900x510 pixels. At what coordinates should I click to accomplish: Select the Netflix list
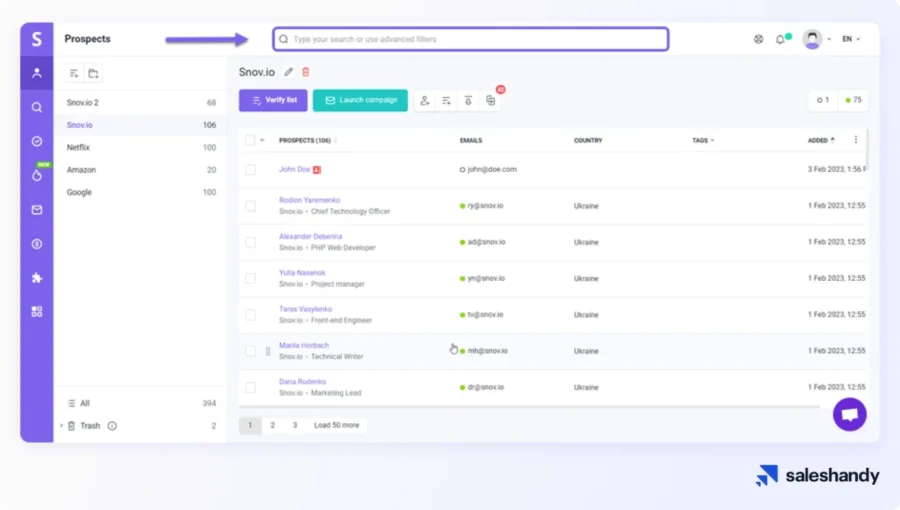click(141, 147)
